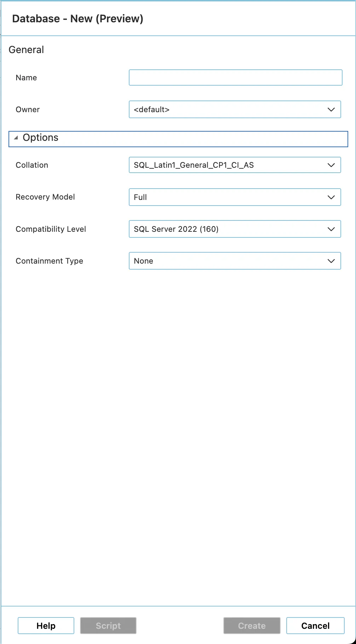The image size is (356, 644).
Task: Click the General section heading
Action: click(26, 50)
